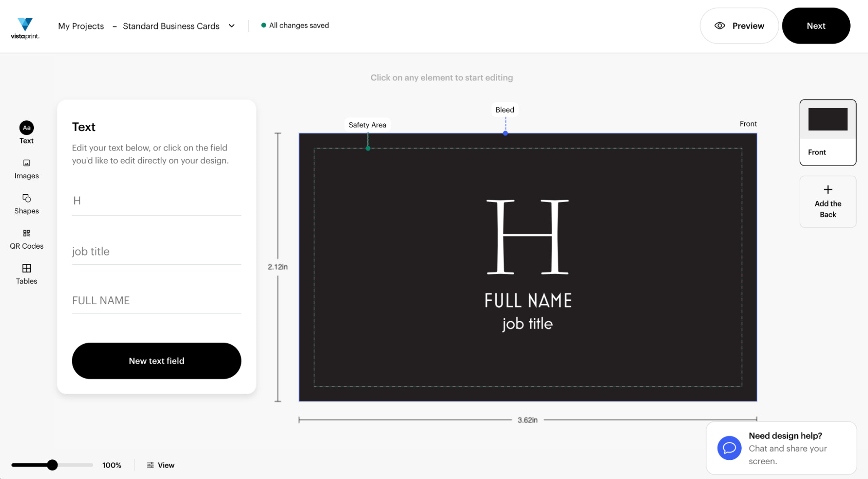Expand the Standard Business Cards dropdown
The height and width of the screenshot is (479, 868).
click(x=232, y=26)
